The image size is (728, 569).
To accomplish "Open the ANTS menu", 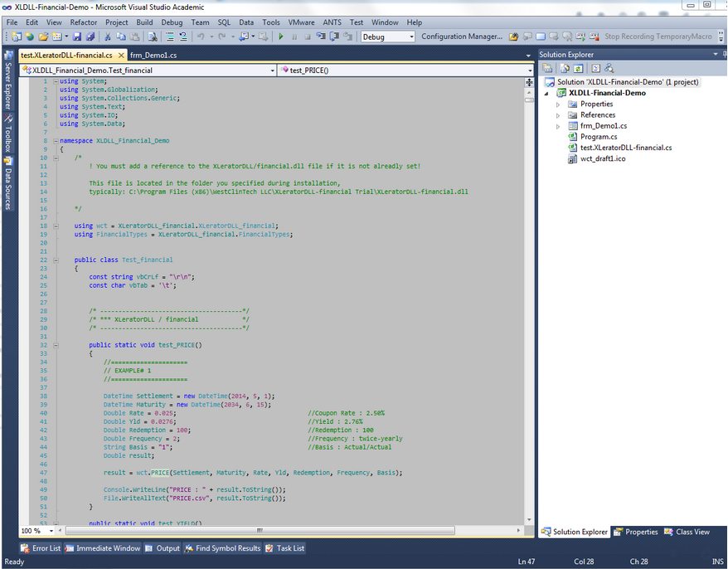I will 332,22.
